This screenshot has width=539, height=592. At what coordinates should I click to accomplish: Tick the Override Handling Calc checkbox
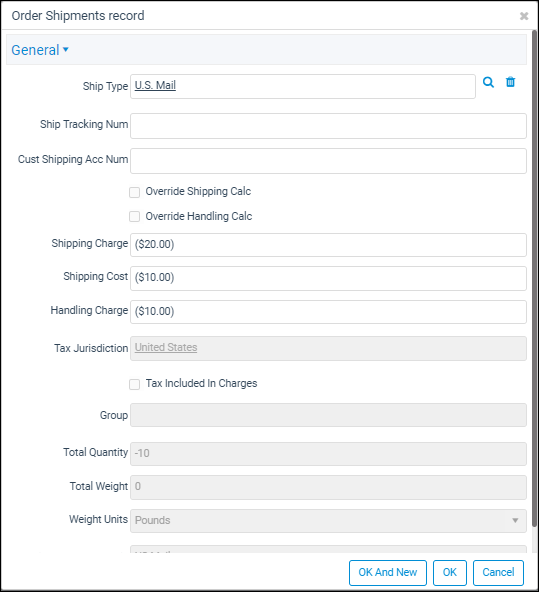[134, 217]
